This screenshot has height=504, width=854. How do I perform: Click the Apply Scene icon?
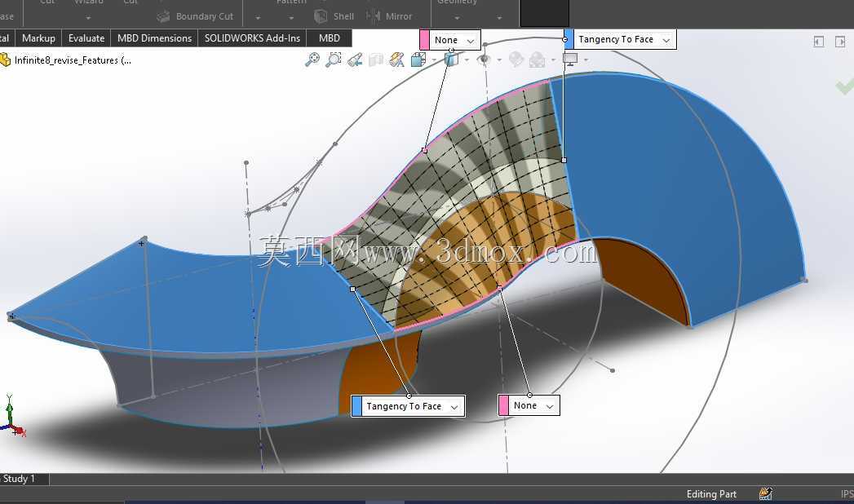coord(538,60)
